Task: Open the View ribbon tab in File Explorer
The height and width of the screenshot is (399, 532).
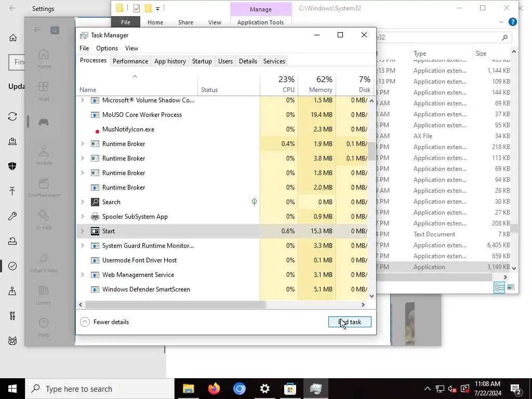Action: (215, 22)
